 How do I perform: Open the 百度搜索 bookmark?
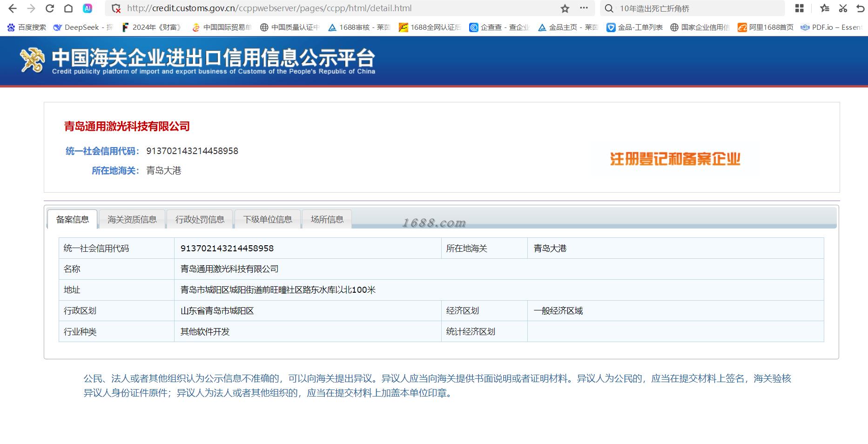point(27,27)
